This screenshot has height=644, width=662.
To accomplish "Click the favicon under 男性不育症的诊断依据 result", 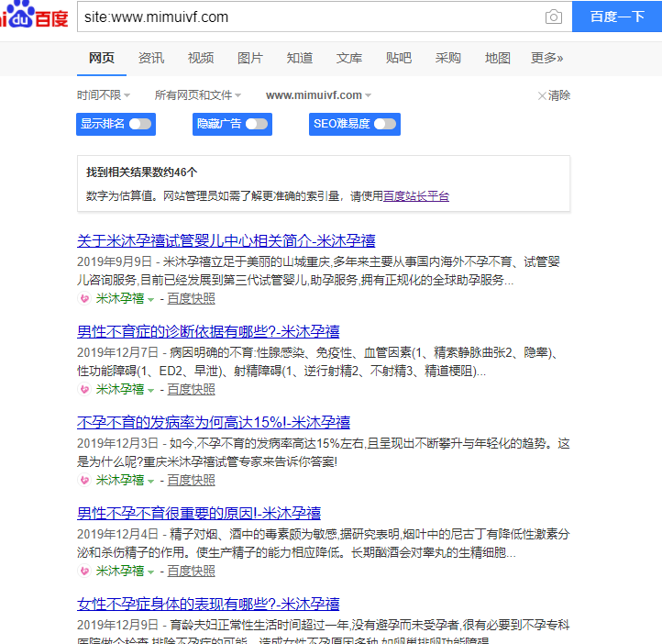I will click(x=84, y=389).
